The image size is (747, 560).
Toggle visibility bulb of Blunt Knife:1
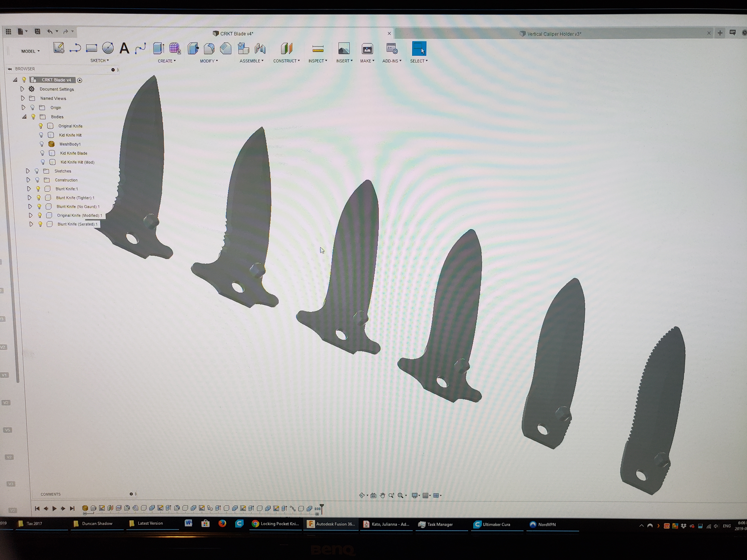[38, 189]
